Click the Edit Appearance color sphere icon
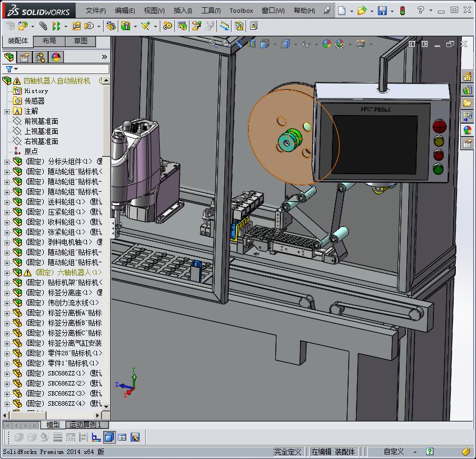The image size is (476, 459). (327, 44)
